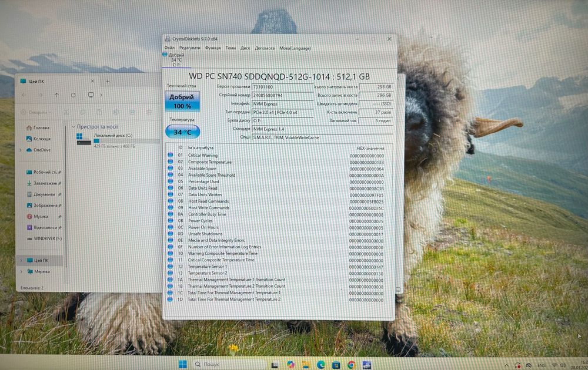Open the volume tray icon
The width and height of the screenshot is (588, 370).
tap(563, 365)
